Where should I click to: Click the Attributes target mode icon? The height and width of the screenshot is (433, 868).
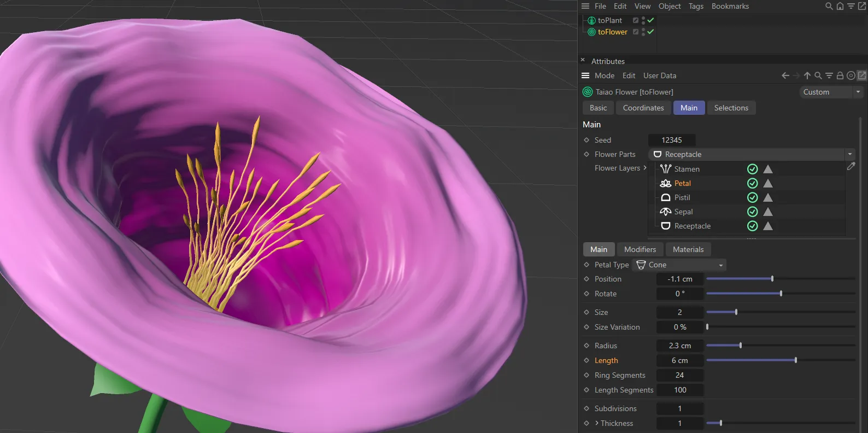[851, 75]
